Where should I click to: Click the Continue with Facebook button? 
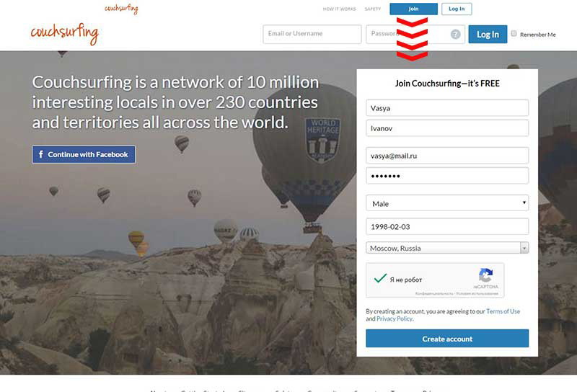(x=84, y=154)
